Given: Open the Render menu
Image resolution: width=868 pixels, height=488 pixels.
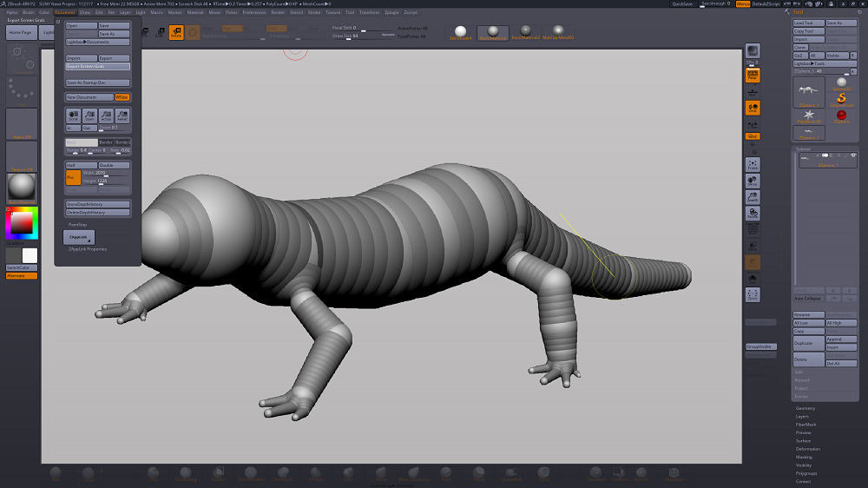Looking at the screenshot, I should click(x=278, y=12).
